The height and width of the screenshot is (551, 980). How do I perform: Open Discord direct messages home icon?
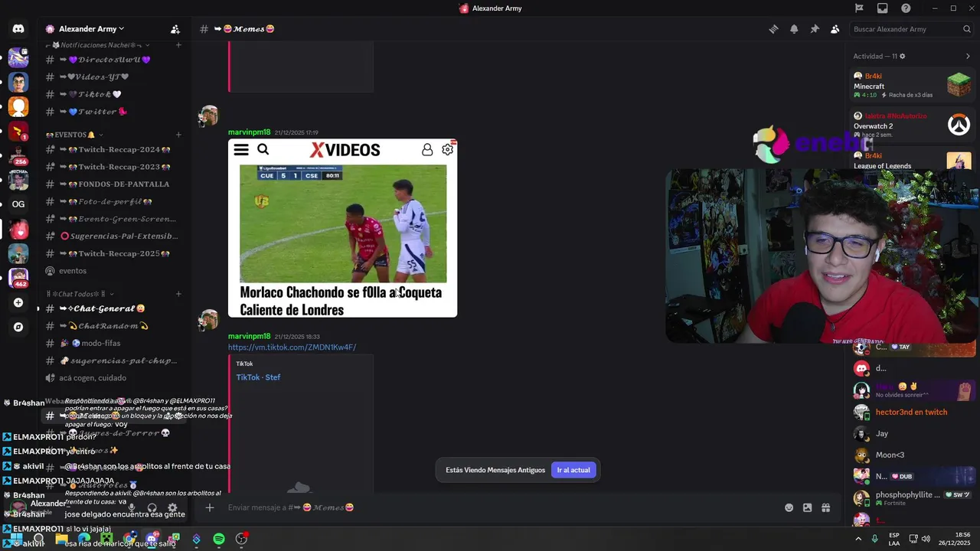click(18, 29)
